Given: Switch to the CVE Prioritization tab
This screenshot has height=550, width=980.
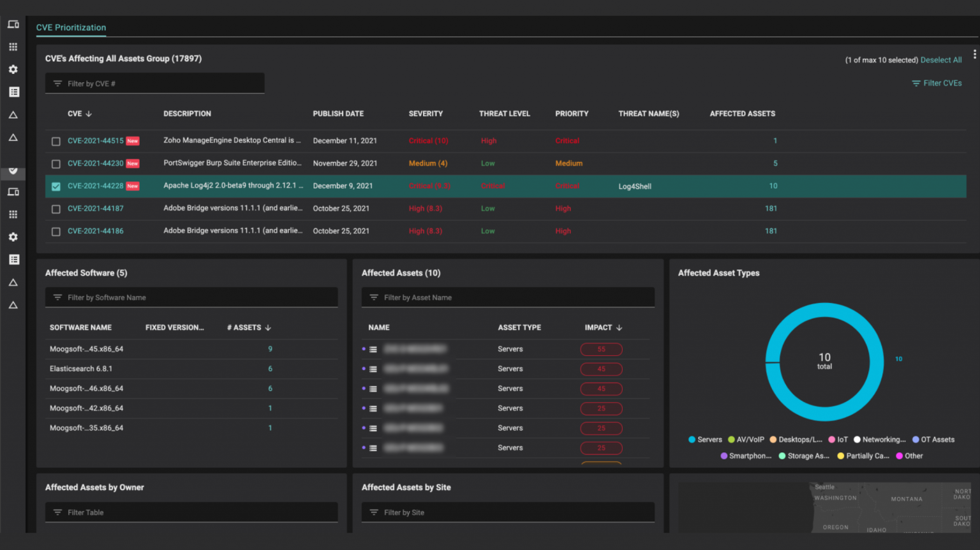Looking at the screenshot, I should [x=71, y=27].
